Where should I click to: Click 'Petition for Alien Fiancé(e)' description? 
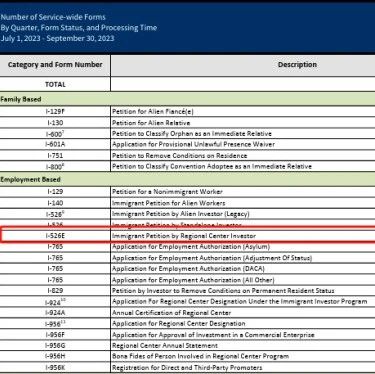click(x=153, y=112)
